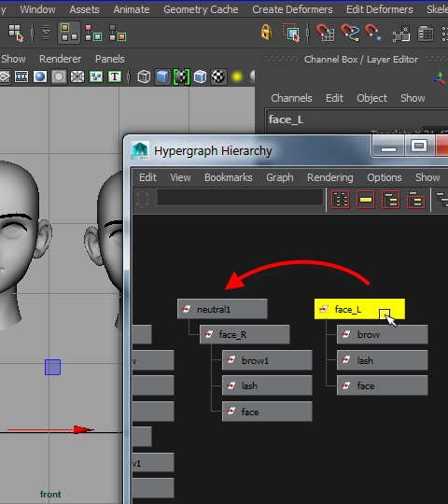The image size is (448, 504).
Task: Open Object menu in Channel Box
Action: [x=371, y=98]
